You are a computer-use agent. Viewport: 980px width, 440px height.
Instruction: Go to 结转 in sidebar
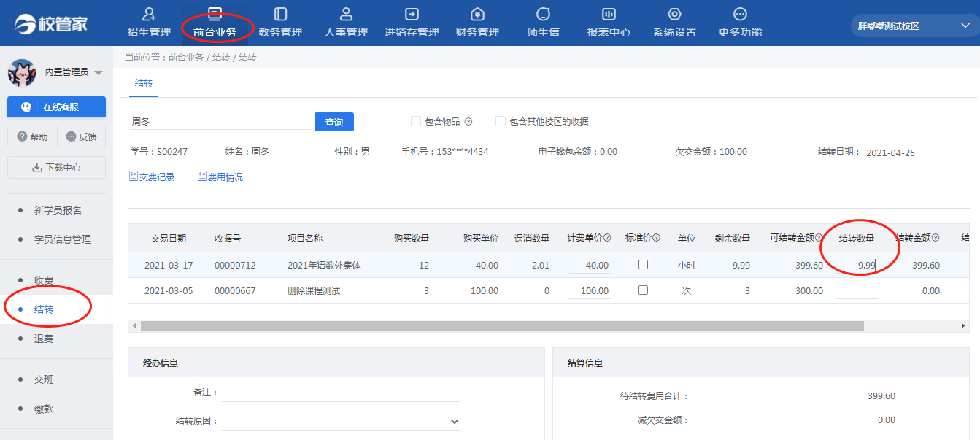[44, 309]
